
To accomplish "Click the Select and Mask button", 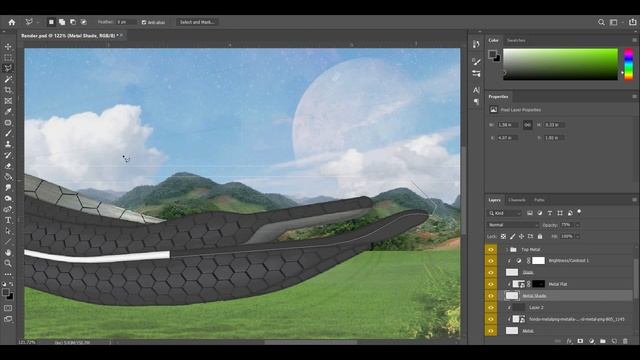I will tap(197, 22).
